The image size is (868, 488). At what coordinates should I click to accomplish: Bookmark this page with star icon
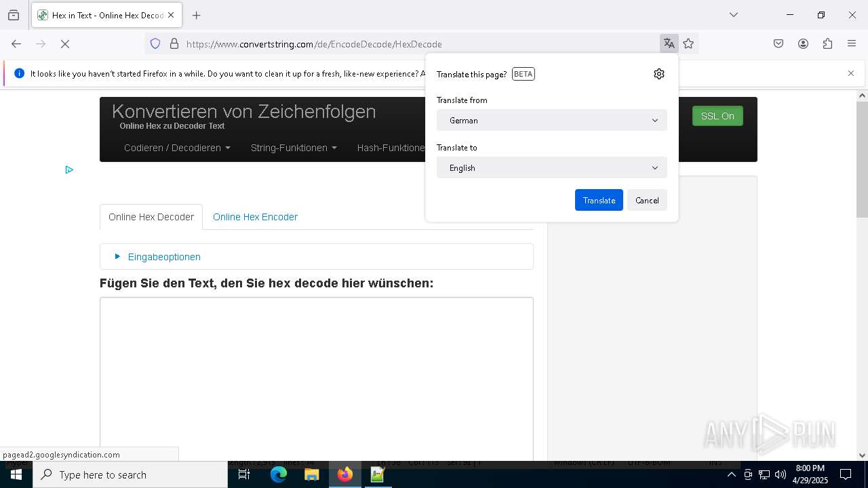(x=688, y=44)
